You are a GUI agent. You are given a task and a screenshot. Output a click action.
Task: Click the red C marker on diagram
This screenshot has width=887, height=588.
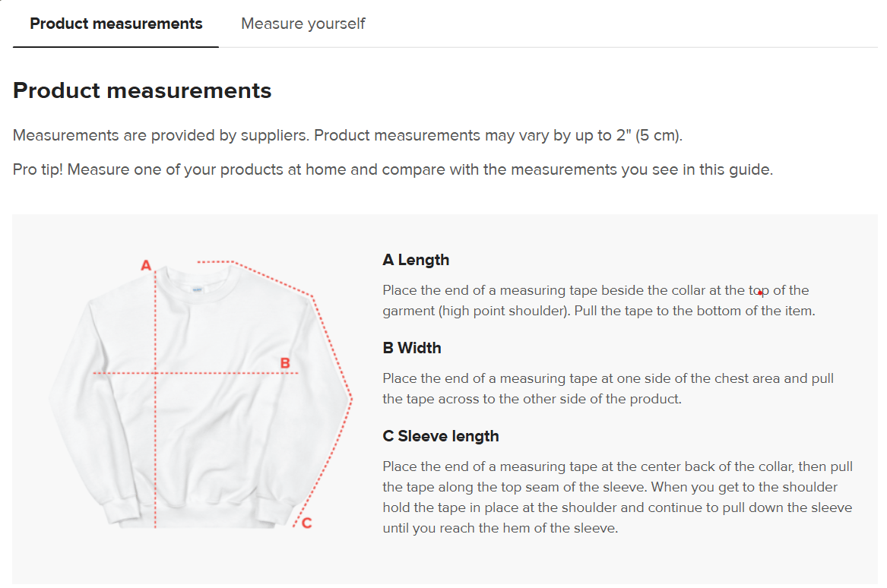[306, 523]
